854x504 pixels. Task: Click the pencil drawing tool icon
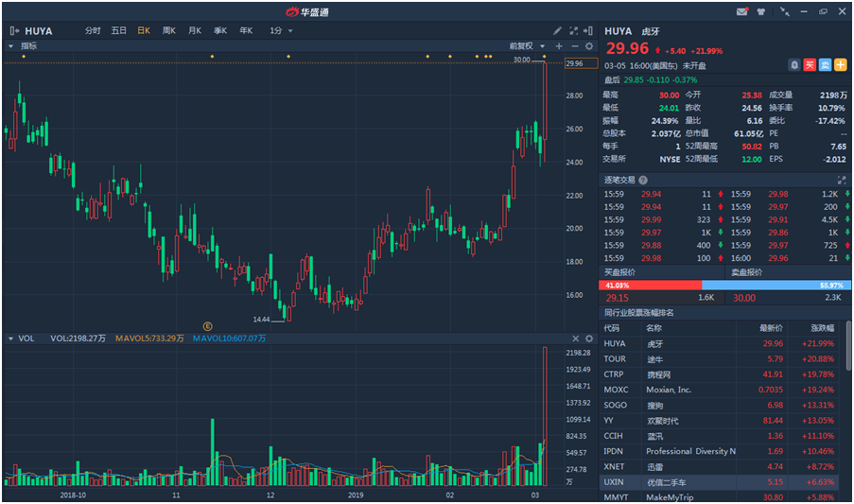[558, 30]
